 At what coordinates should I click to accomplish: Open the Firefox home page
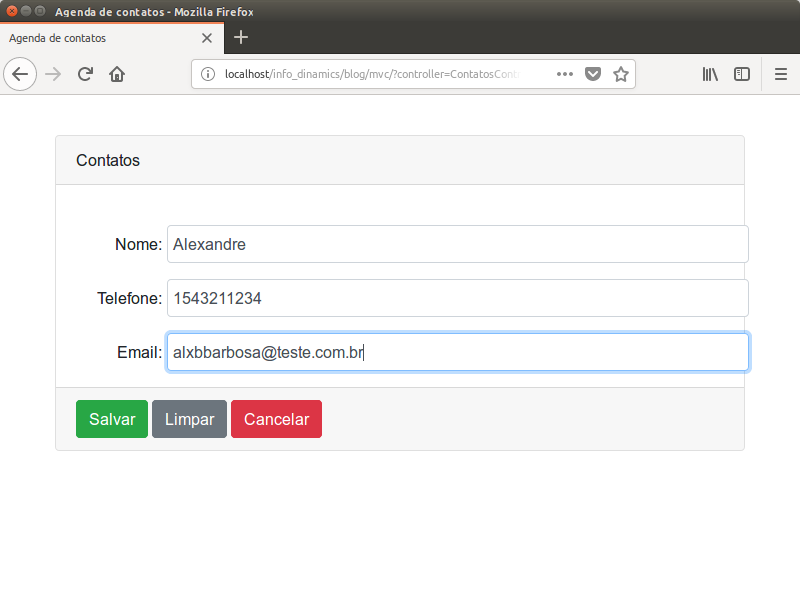(117, 74)
